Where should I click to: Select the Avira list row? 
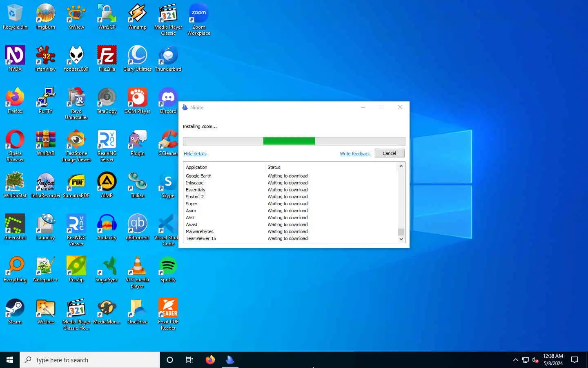[290, 211]
